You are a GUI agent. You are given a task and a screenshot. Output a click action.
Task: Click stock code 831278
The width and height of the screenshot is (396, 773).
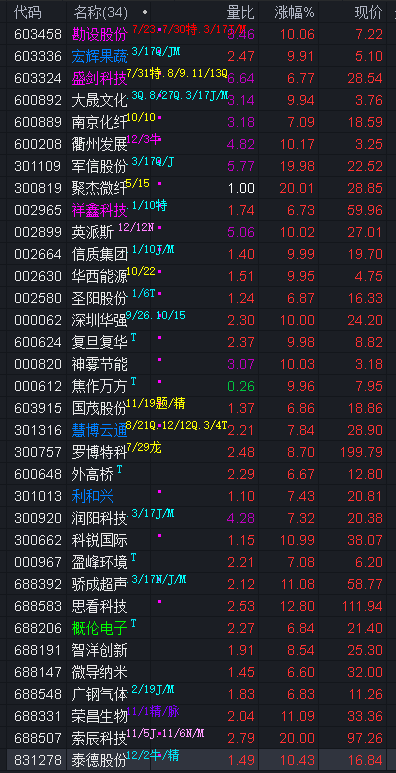(38, 760)
